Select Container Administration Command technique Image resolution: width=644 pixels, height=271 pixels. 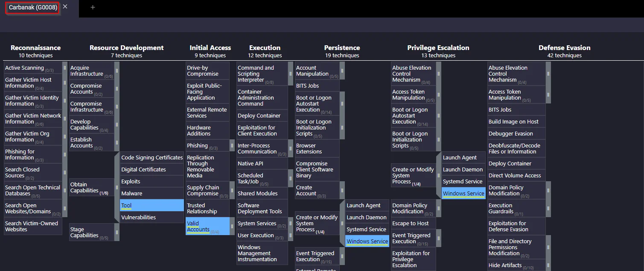tap(262, 98)
